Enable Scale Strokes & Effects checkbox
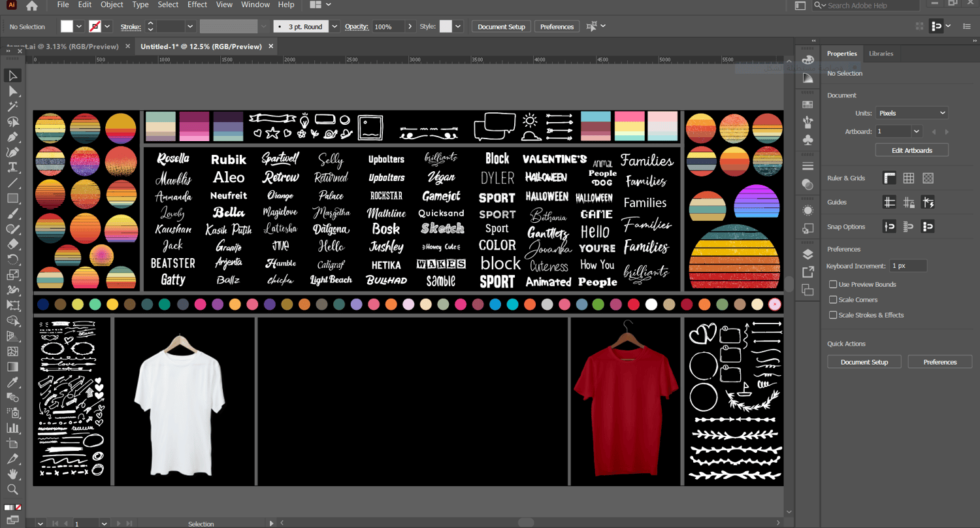This screenshot has width=980, height=528. [x=833, y=315]
